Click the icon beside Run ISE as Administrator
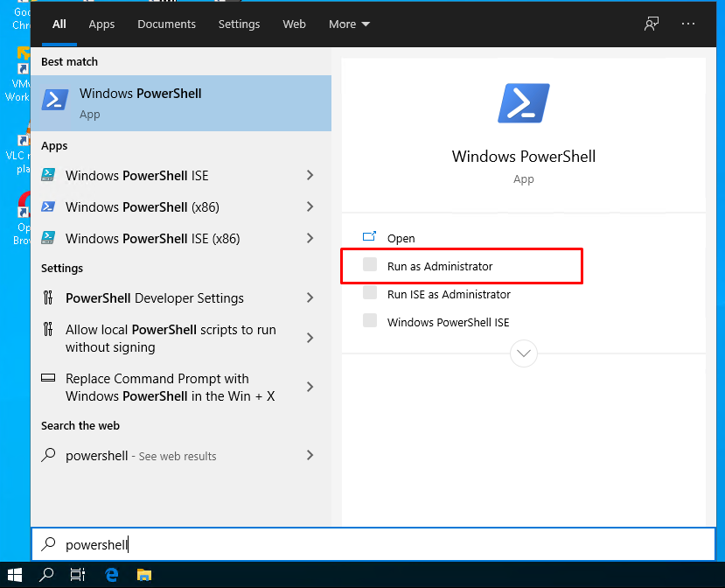This screenshot has width=725, height=588. tap(370, 293)
